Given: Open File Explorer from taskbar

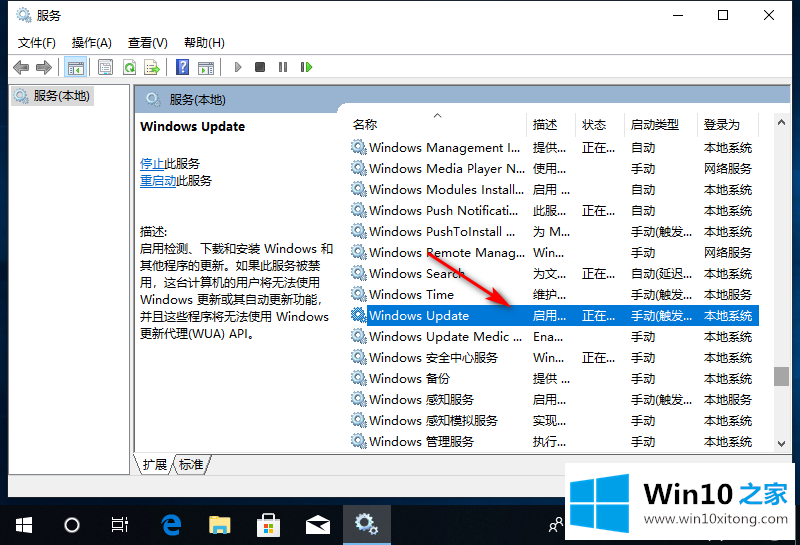Looking at the screenshot, I should [x=219, y=525].
